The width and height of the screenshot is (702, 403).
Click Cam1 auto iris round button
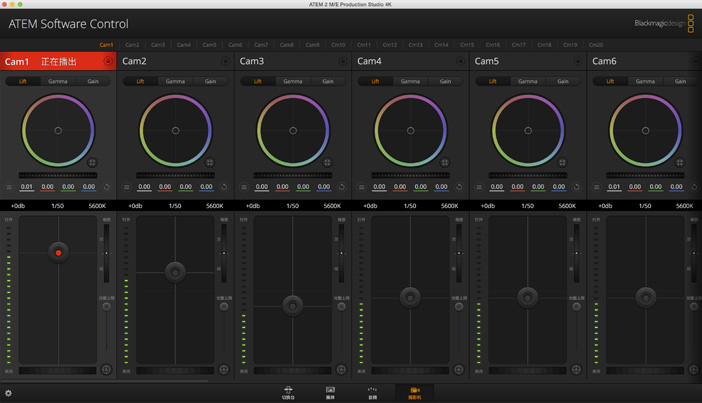click(106, 370)
